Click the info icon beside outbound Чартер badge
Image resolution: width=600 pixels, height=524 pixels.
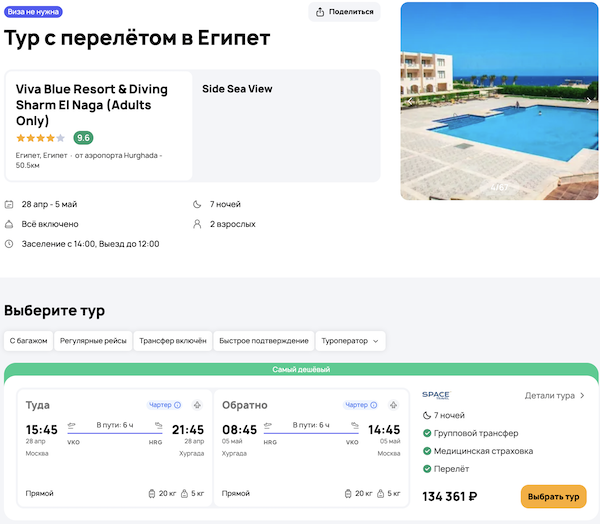coord(178,405)
